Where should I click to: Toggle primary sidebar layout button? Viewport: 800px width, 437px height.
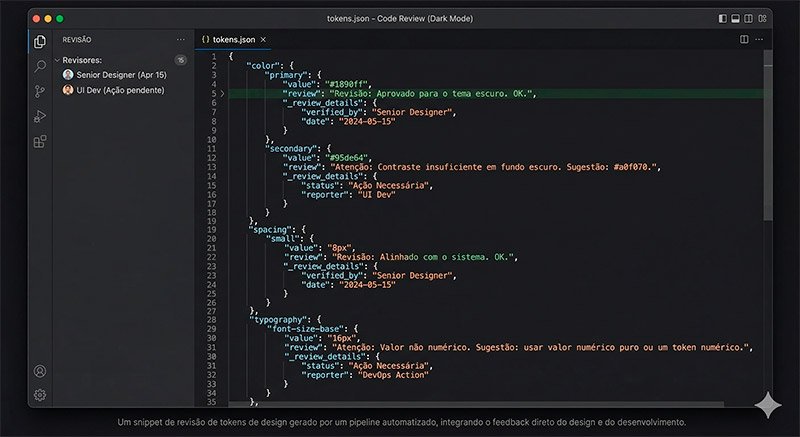722,18
